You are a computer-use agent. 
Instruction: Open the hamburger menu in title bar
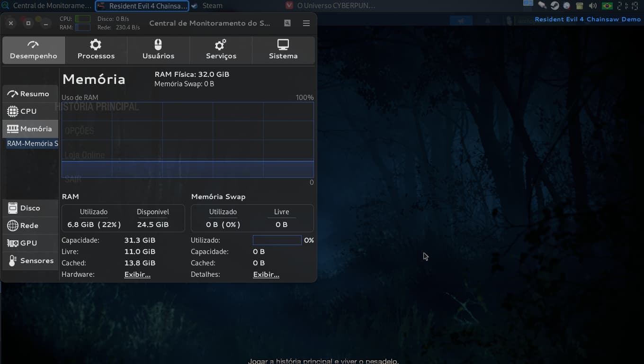[306, 23]
